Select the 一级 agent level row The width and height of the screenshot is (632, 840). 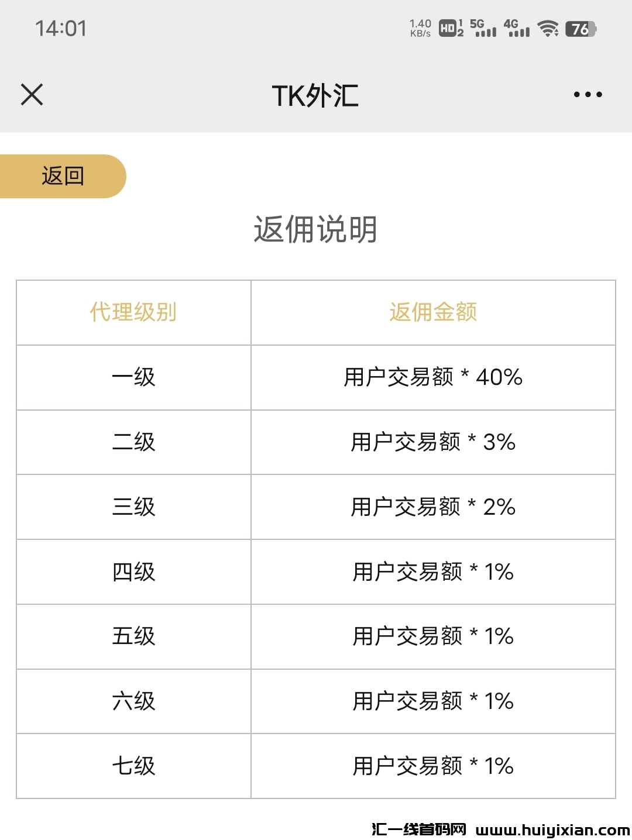[133, 377]
